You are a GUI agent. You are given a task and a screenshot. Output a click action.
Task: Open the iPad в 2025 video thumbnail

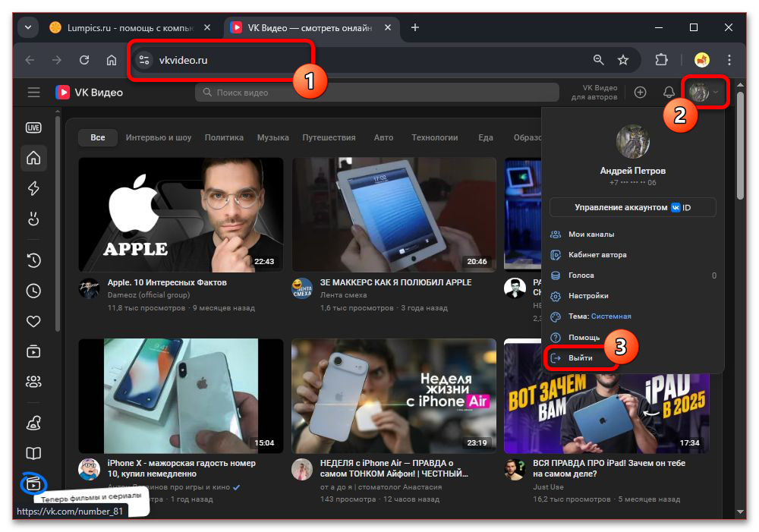point(607,412)
